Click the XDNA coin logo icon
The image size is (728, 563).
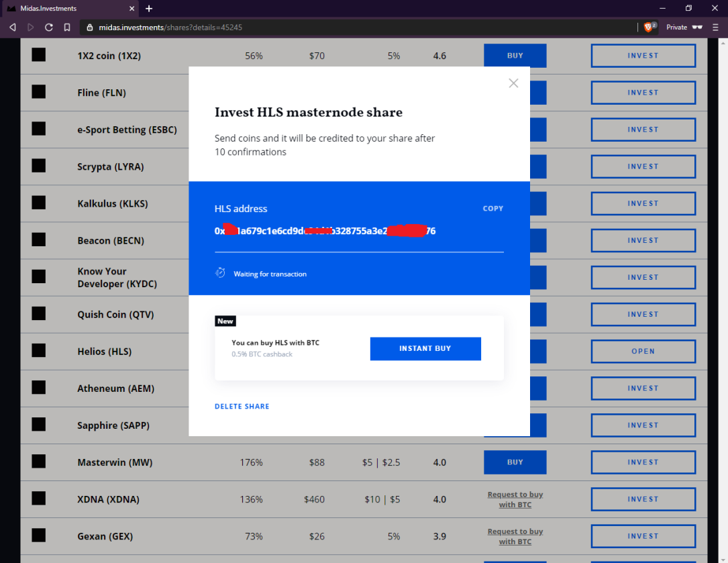(38, 499)
